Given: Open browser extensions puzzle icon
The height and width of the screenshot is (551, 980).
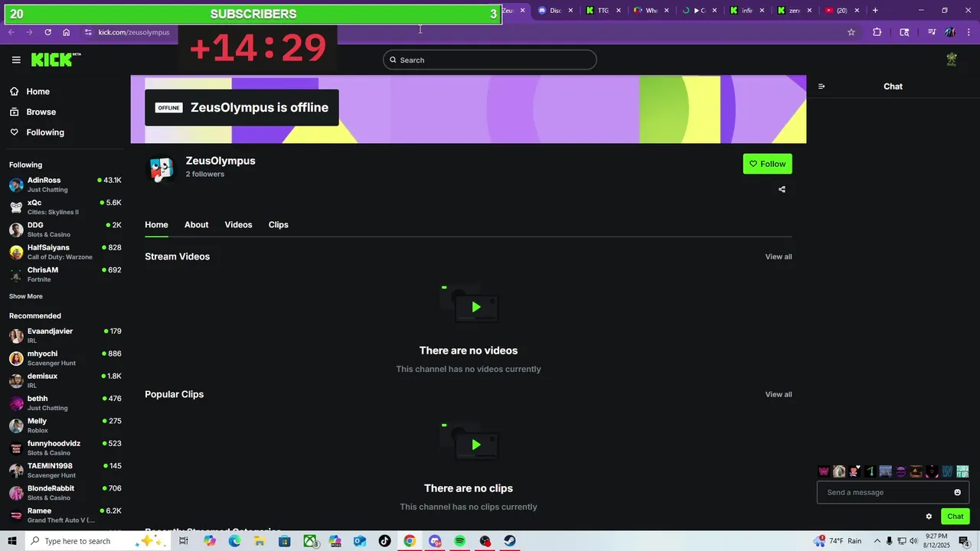Looking at the screenshot, I should [877, 32].
